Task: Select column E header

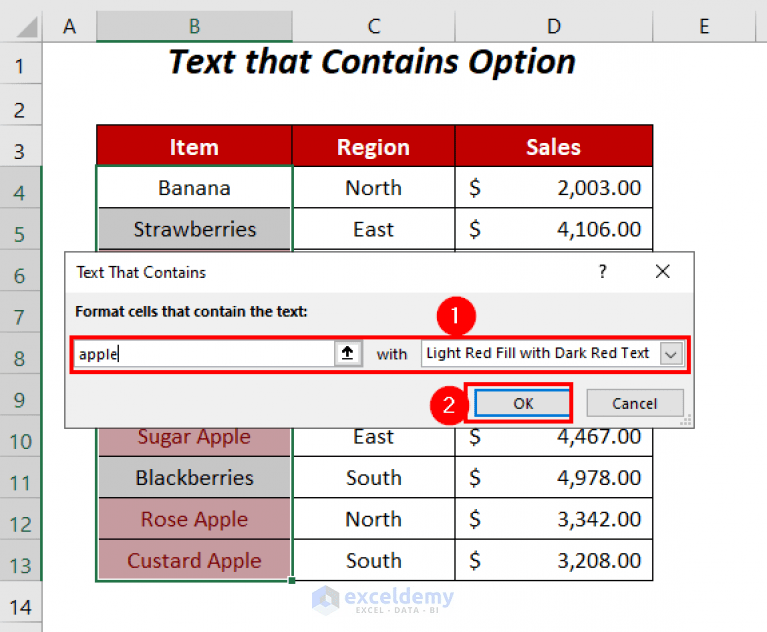Action: click(x=704, y=26)
